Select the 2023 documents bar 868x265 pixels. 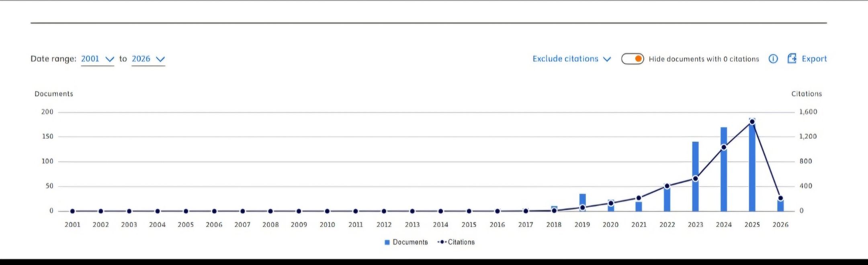coord(695,161)
